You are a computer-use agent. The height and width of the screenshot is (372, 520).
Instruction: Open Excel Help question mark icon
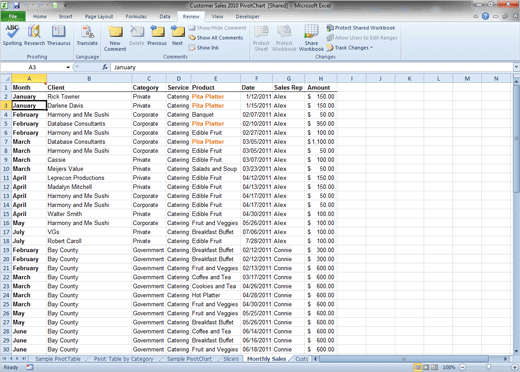pyautogui.click(x=486, y=16)
